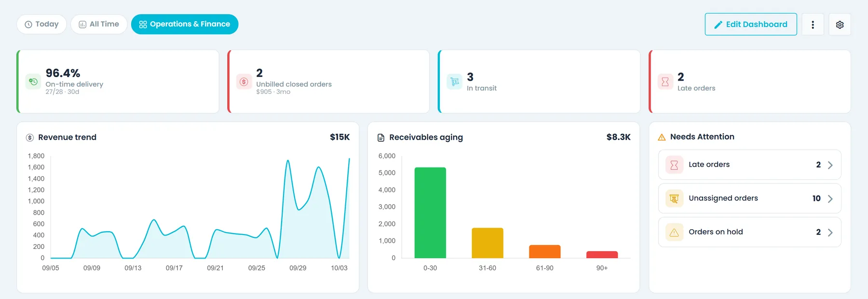Click the Edit Dashboard button
868x299 pixels.
click(x=751, y=25)
